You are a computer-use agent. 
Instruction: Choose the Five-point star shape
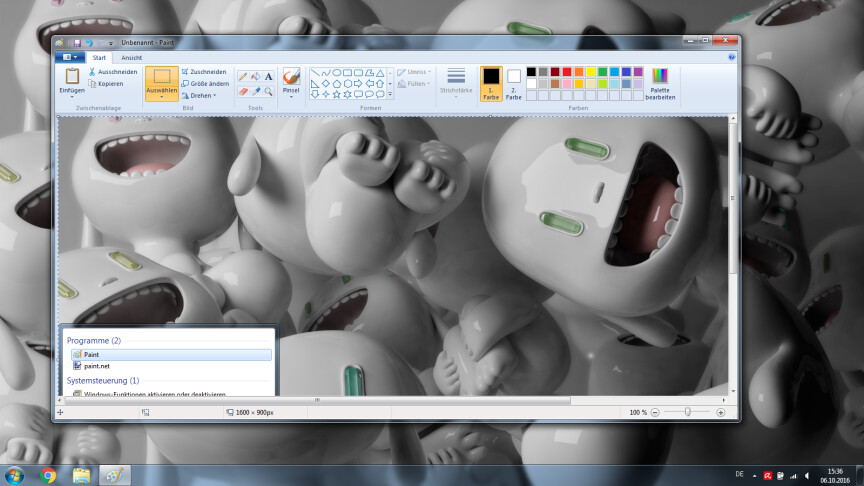point(336,94)
